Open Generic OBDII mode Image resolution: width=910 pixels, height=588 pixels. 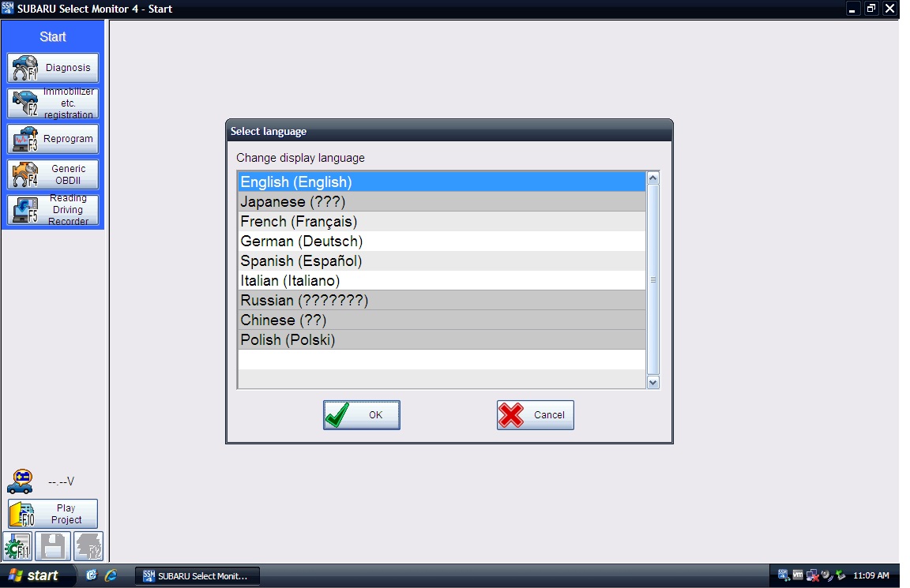coord(53,174)
